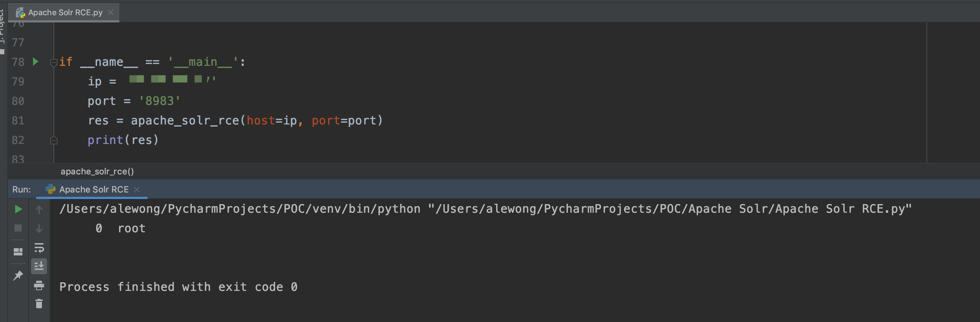Screen dimensions: 980x322
Task: Click the '0 root' console output line
Action: tap(120, 228)
